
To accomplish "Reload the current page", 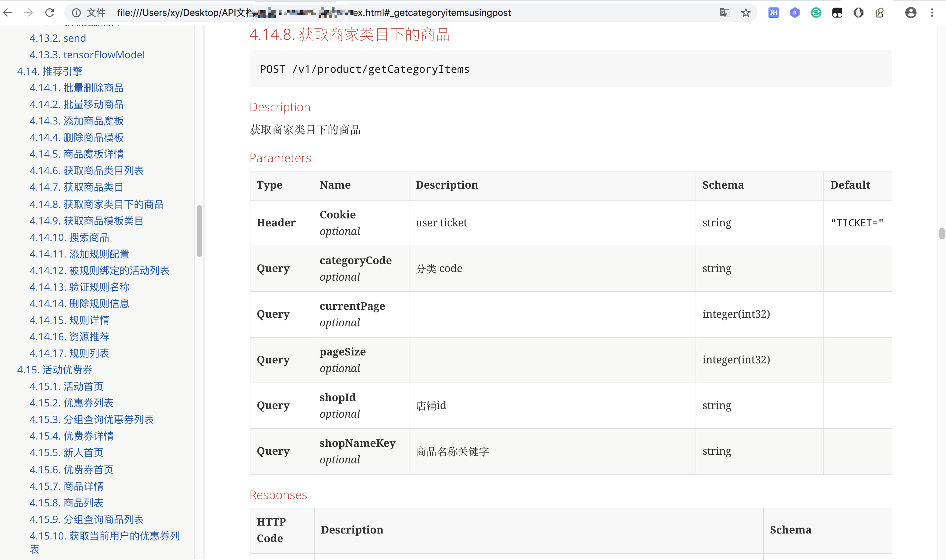I will click(x=50, y=13).
